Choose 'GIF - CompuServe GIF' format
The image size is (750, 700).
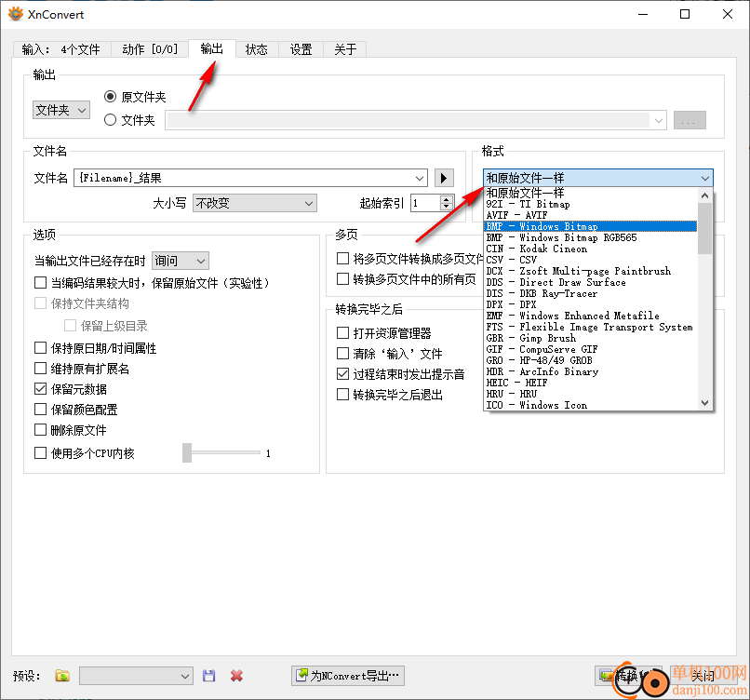[x=591, y=349]
